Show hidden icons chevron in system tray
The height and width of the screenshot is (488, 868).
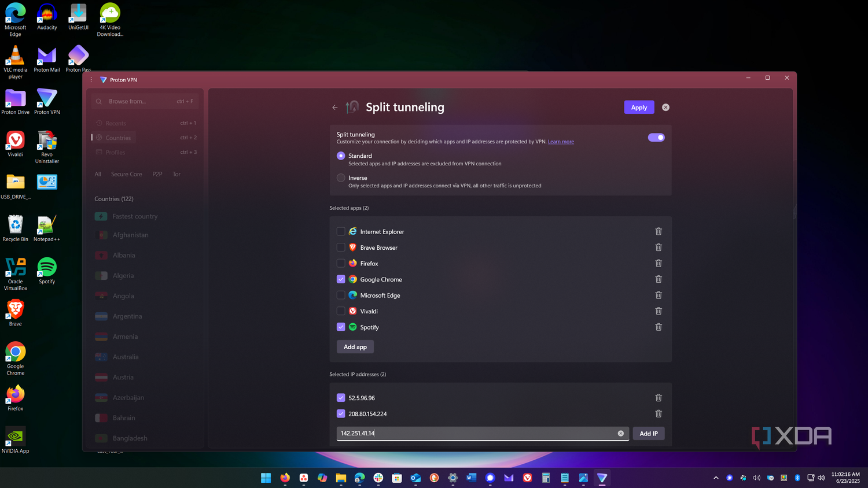pyautogui.click(x=716, y=478)
